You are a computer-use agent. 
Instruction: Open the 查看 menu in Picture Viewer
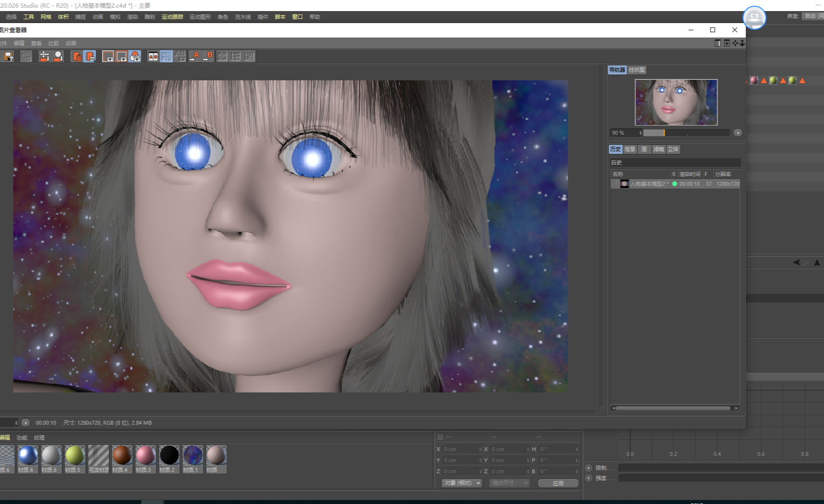(36, 43)
